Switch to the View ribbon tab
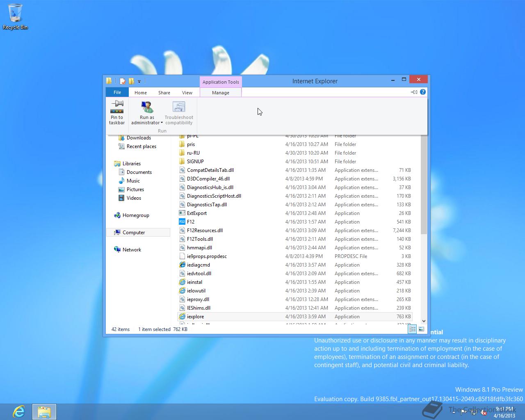The image size is (525, 420). tap(187, 93)
